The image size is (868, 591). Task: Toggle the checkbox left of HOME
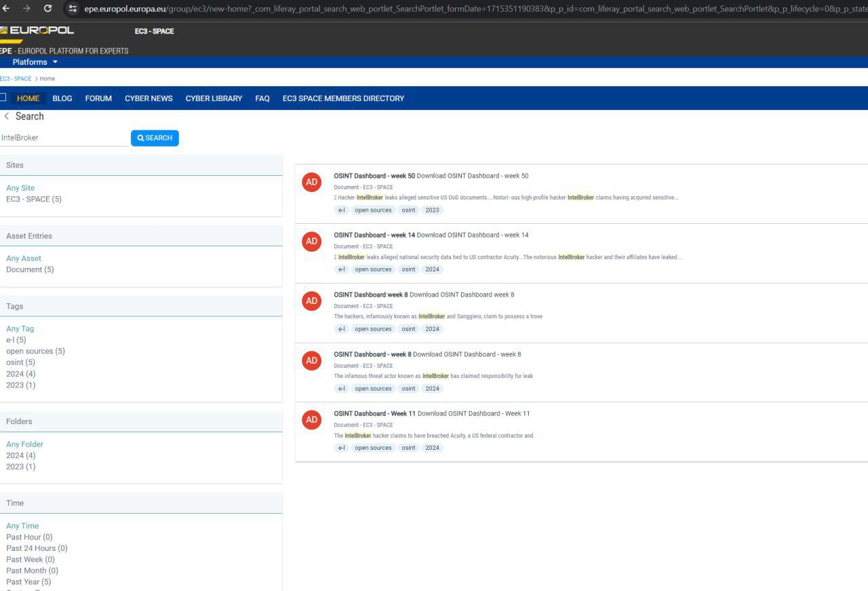click(3, 98)
